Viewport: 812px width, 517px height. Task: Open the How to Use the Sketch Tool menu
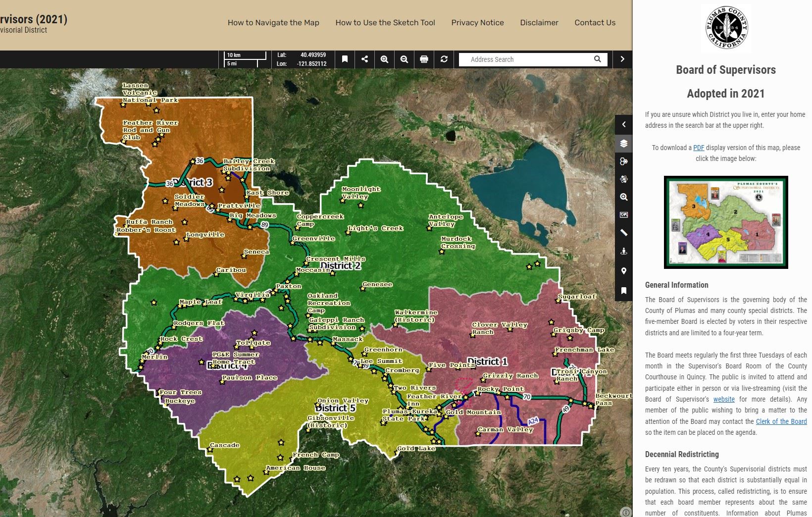pyautogui.click(x=385, y=22)
